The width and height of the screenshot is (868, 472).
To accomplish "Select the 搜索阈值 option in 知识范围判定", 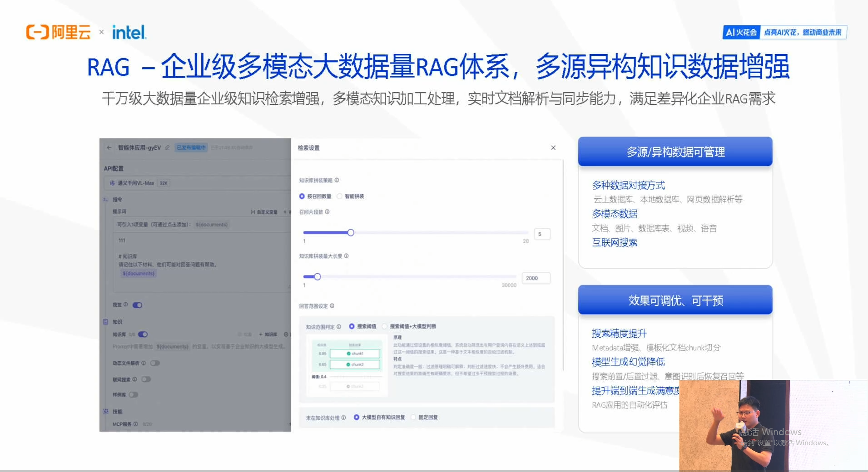I will [351, 326].
